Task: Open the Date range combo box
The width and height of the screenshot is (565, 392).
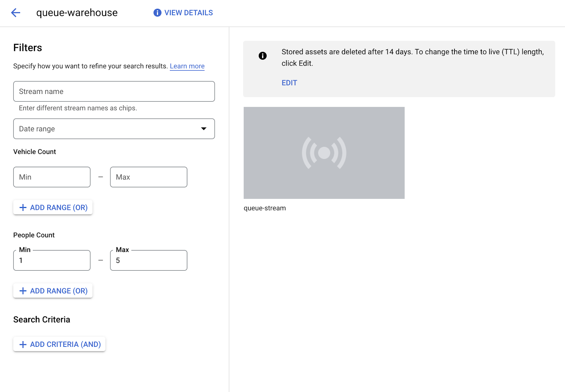Action: 106,129
